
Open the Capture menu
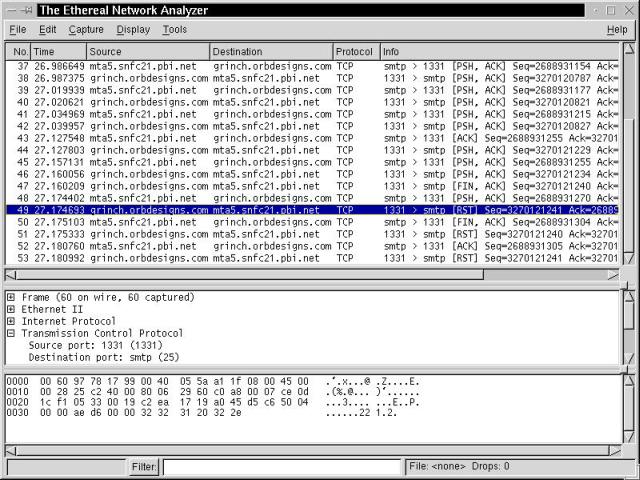click(86, 30)
